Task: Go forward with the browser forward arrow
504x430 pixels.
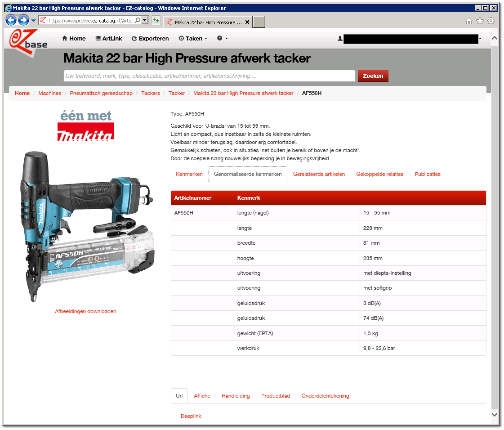Action: click(x=23, y=20)
